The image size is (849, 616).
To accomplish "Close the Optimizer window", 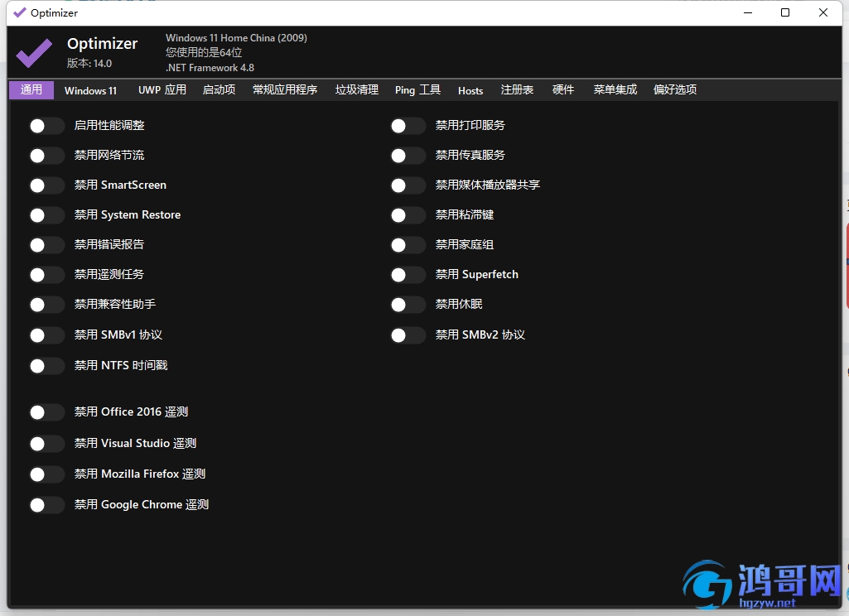I will point(823,12).
